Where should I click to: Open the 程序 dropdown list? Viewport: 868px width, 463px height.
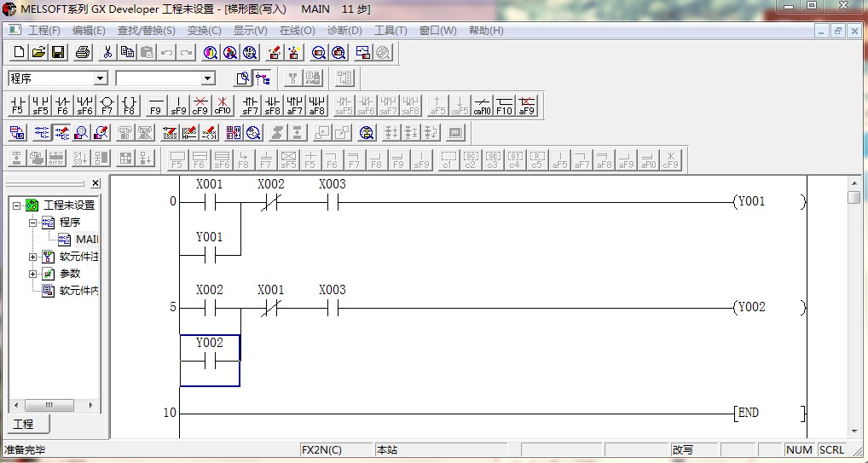[x=101, y=78]
